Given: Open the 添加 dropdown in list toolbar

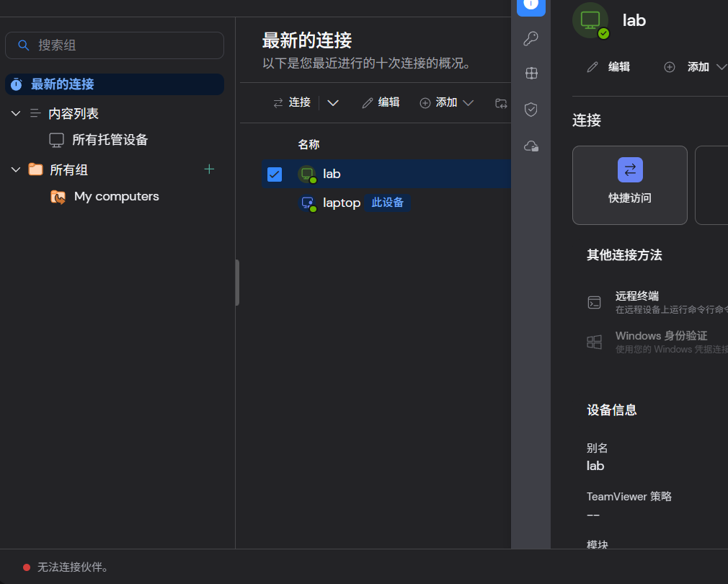Looking at the screenshot, I should click(x=447, y=102).
